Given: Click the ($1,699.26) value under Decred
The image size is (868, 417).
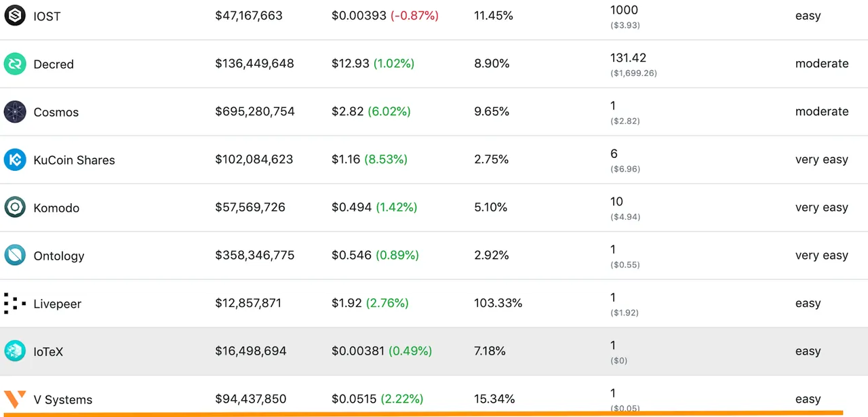Looking at the screenshot, I should (633, 73).
